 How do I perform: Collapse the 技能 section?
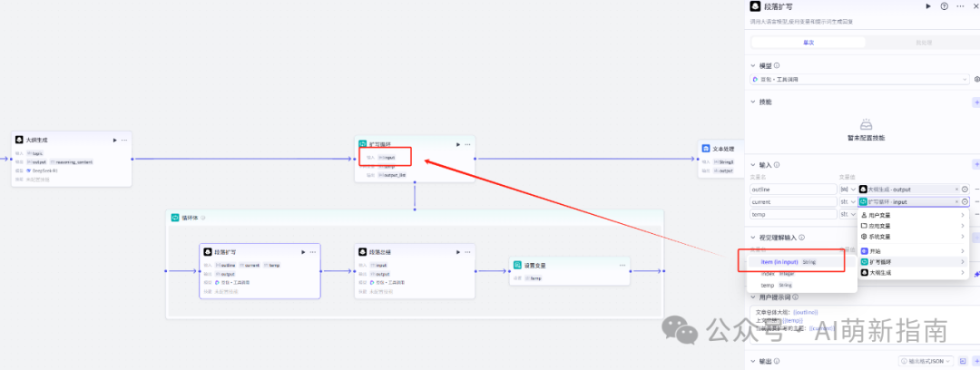coord(753,102)
